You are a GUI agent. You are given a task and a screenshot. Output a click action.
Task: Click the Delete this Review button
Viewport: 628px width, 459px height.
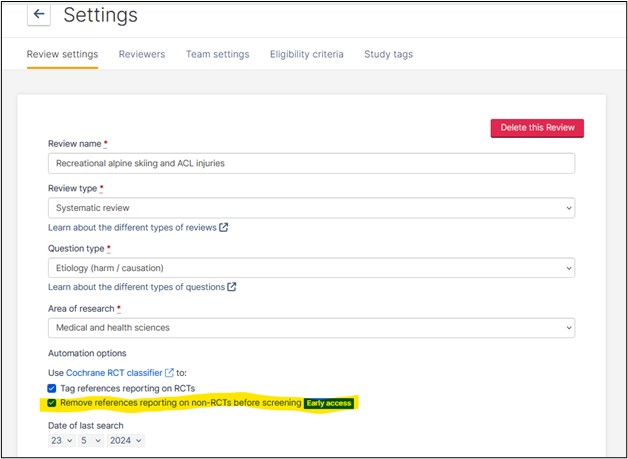coord(537,127)
